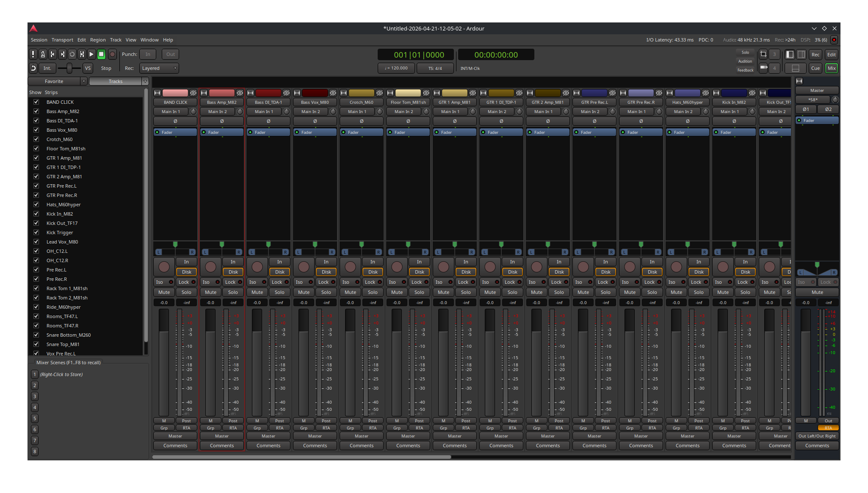868x493 pixels.
Task: Open Post metering point on Floor Tom_M81sh strip
Action: point(419,421)
